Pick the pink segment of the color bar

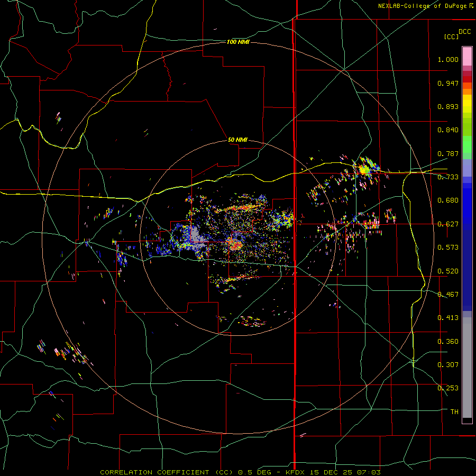pyautogui.click(x=467, y=57)
